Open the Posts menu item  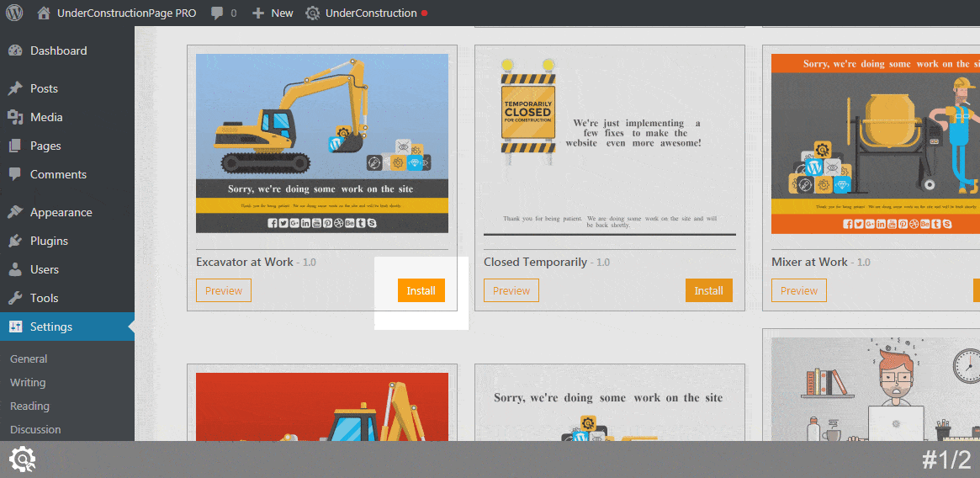44,88
